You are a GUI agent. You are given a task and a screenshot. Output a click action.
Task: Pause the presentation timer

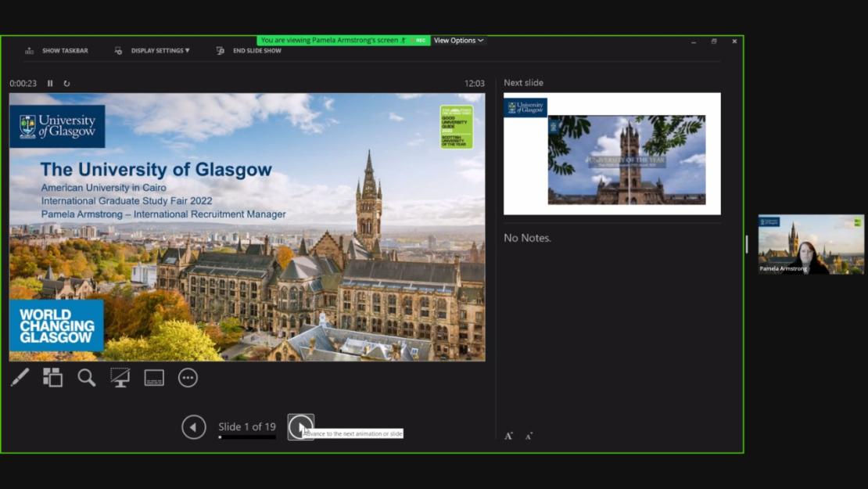(50, 84)
